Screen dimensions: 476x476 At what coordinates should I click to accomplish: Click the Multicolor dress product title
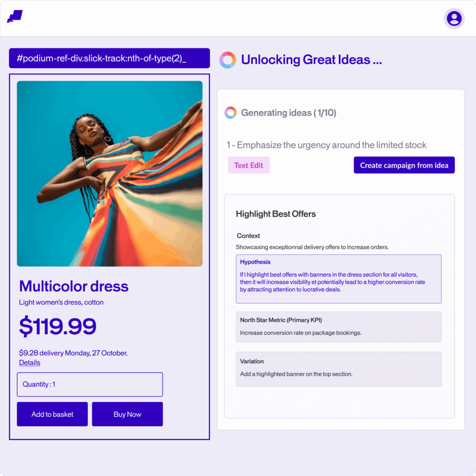click(73, 286)
